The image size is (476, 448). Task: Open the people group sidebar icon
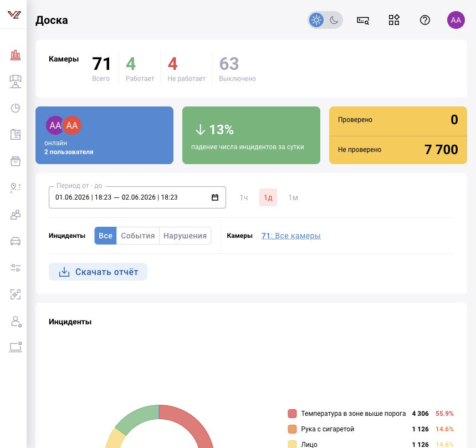click(x=16, y=215)
